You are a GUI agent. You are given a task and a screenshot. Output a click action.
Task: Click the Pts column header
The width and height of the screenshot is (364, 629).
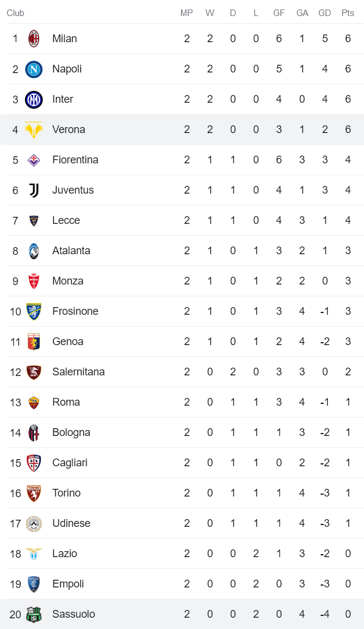(x=348, y=13)
